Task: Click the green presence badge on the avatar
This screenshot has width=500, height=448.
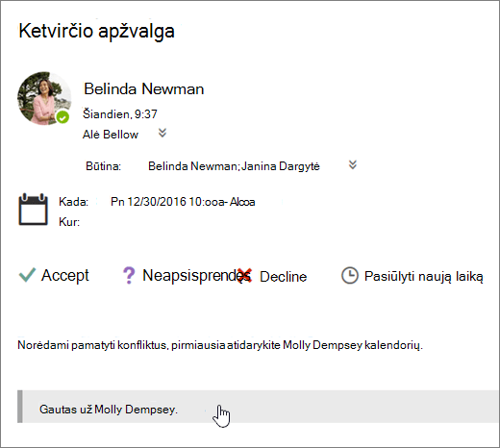Action: 62,117
